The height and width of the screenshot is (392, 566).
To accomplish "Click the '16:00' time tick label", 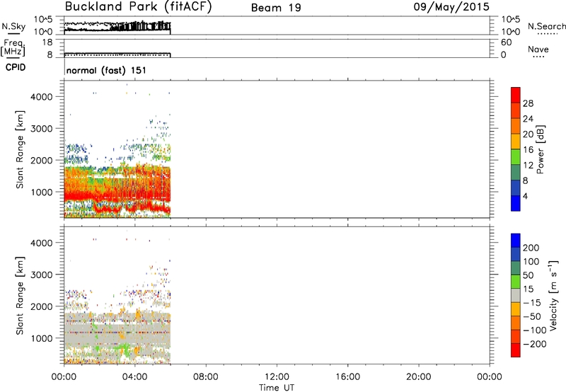I will pos(347,377).
